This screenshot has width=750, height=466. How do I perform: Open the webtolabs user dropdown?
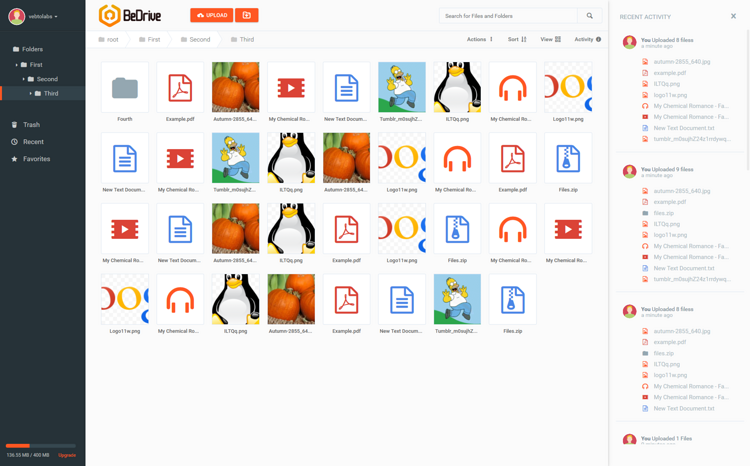click(x=43, y=16)
